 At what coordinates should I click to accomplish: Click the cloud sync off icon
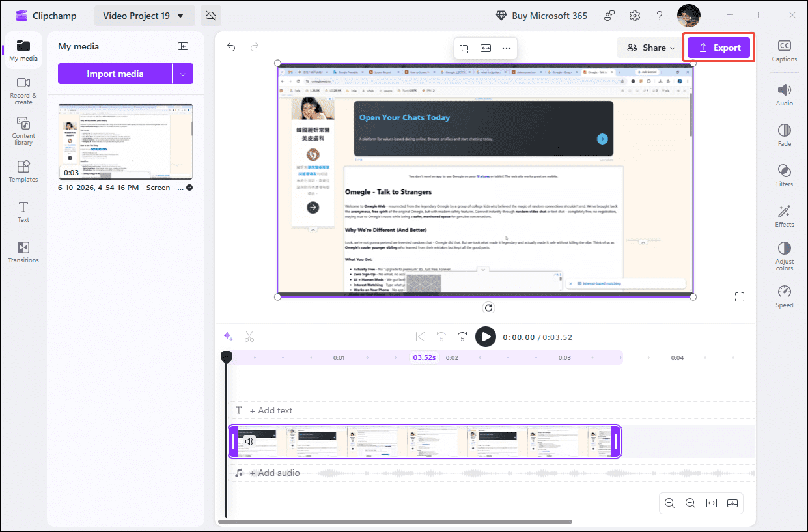(x=210, y=16)
